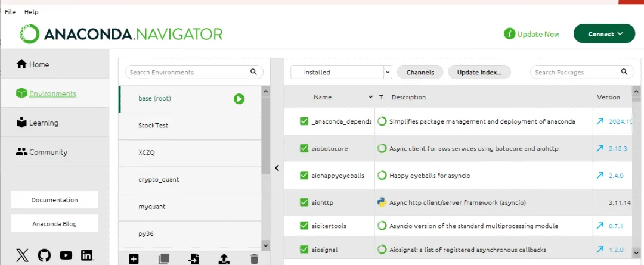Open the File menu
Screen dimensions: 644x265
tap(10, 12)
